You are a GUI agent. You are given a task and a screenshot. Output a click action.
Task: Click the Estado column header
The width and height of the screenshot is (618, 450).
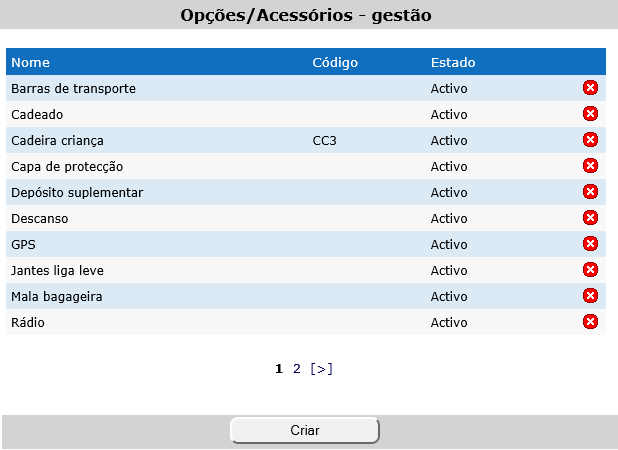point(453,62)
